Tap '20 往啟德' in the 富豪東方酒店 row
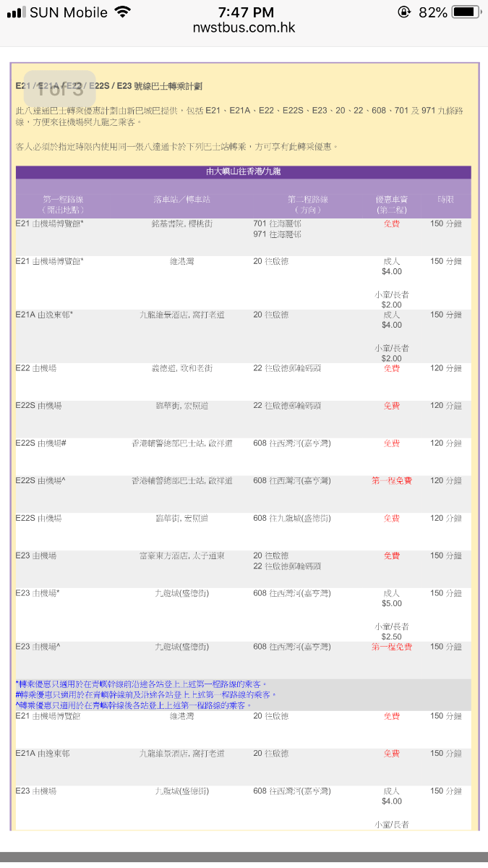 270,556
